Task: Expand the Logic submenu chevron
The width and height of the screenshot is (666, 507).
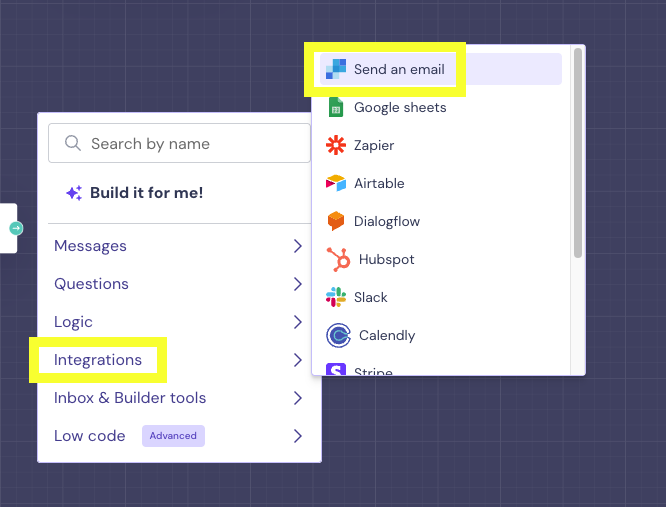Action: (x=298, y=322)
